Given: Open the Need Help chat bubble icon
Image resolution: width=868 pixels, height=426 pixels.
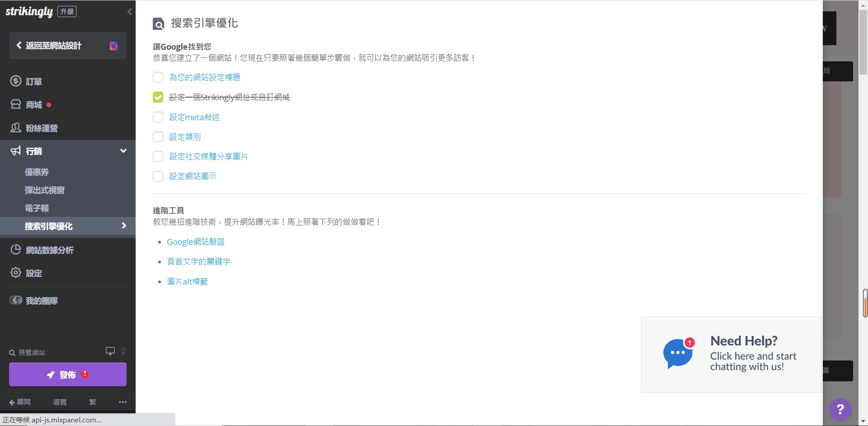Looking at the screenshot, I should coord(678,353).
